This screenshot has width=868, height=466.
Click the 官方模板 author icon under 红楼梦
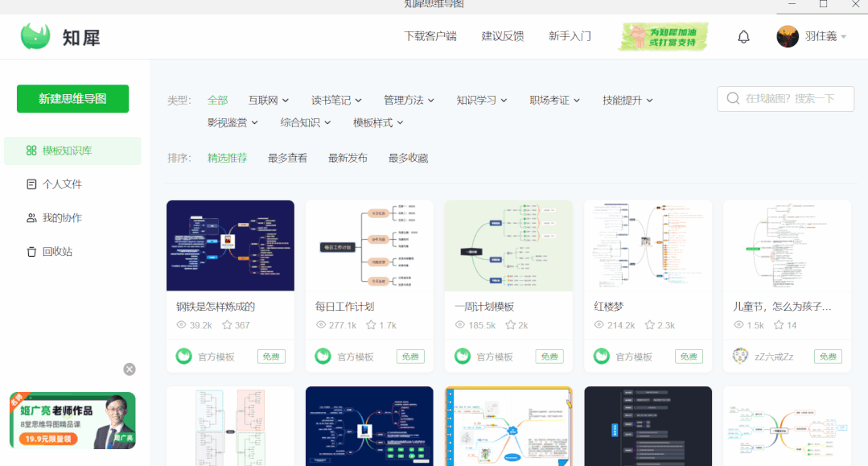(601, 357)
